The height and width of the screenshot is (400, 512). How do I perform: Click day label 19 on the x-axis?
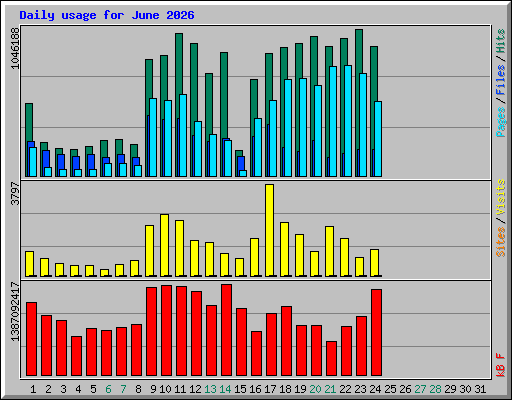click(x=300, y=389)
